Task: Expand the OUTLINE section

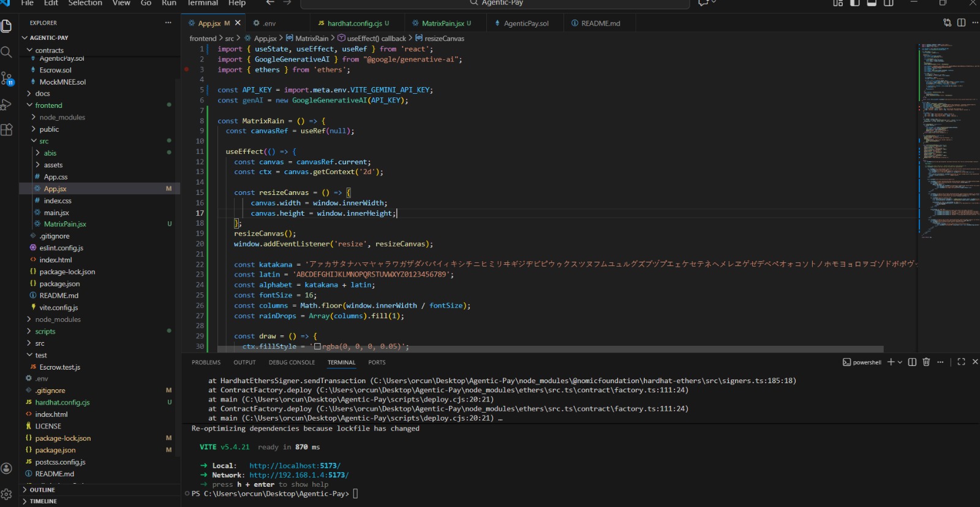Action: pos(42,490)
